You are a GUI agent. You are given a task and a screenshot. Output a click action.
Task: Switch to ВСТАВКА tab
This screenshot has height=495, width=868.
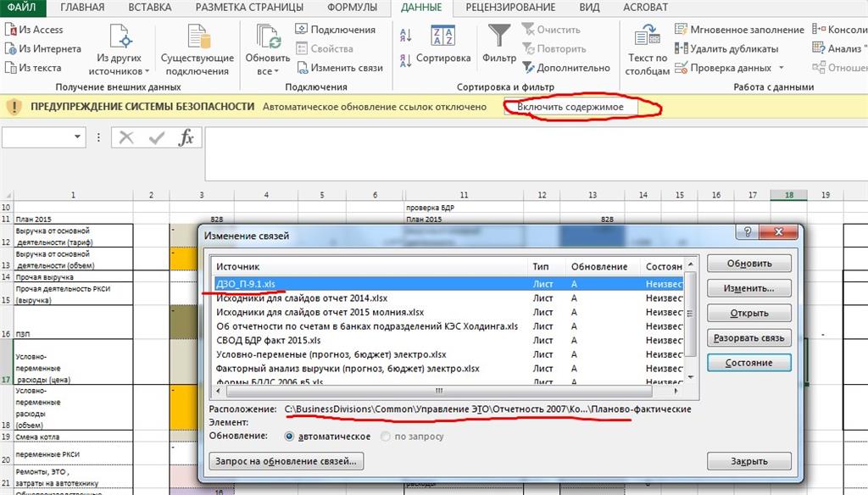click(149, 7)
